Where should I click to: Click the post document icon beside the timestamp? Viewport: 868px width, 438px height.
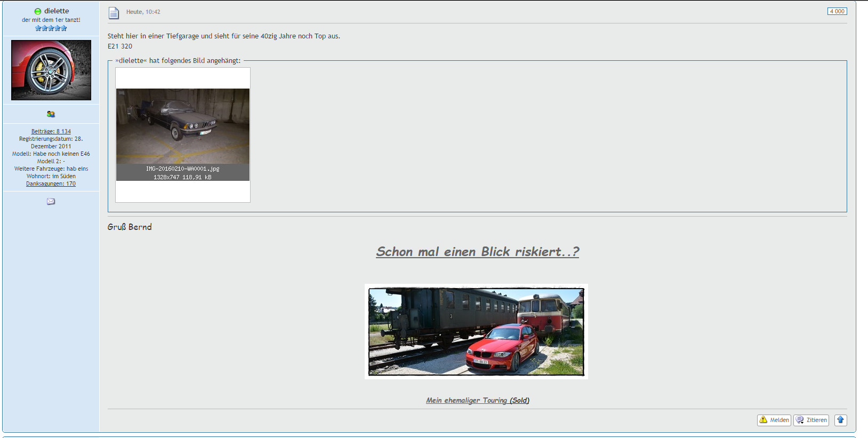[x=114, y=13]
